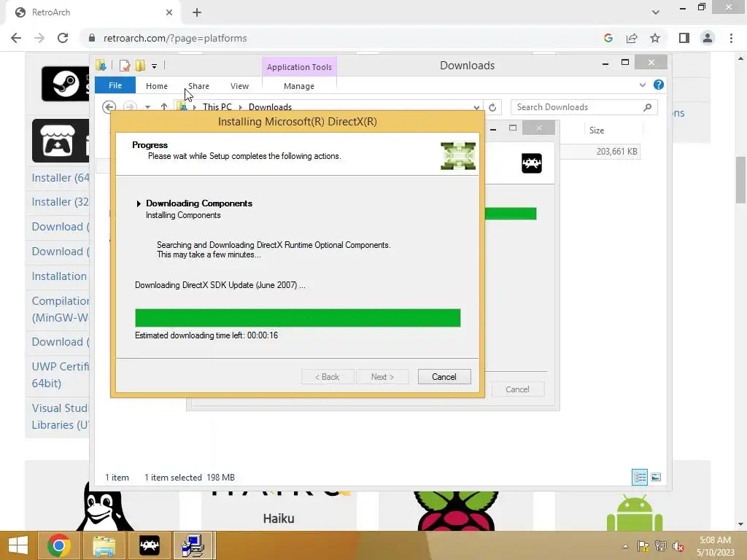Click the New folder icon in quick access toolbar
The height and width of the screenshot is (560, 747).
[x=140, y=65]
